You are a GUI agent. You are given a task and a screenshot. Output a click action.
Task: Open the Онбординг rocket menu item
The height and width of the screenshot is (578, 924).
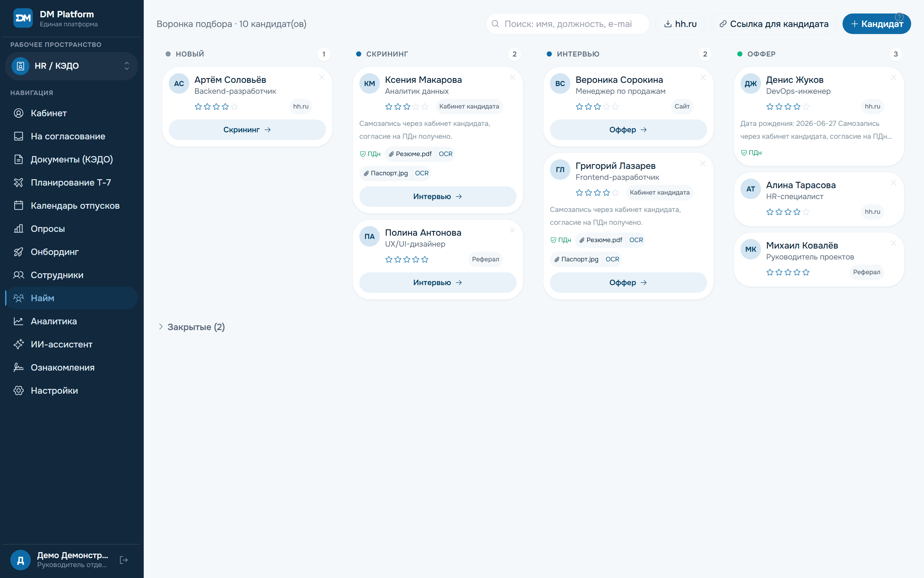click(72, 252)
